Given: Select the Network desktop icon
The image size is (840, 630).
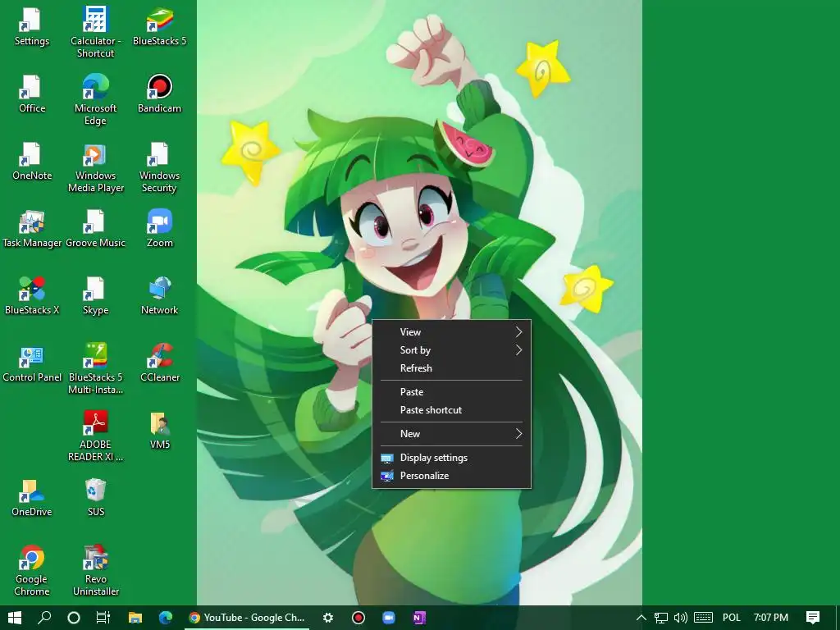Looking at the screenshot, I should point(160,295).
